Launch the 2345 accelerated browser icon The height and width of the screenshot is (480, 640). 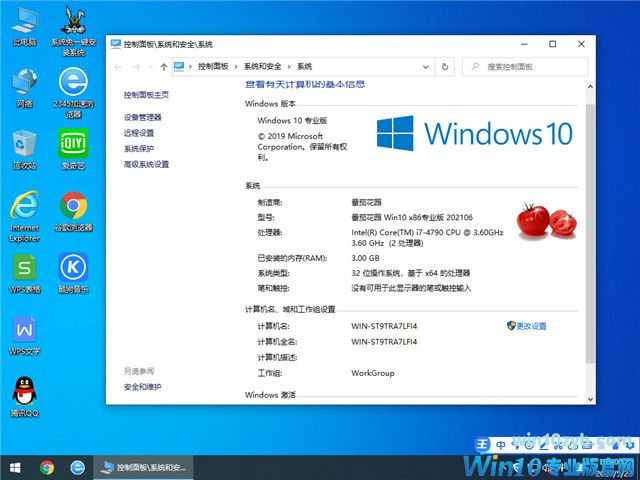click(73, 93)
